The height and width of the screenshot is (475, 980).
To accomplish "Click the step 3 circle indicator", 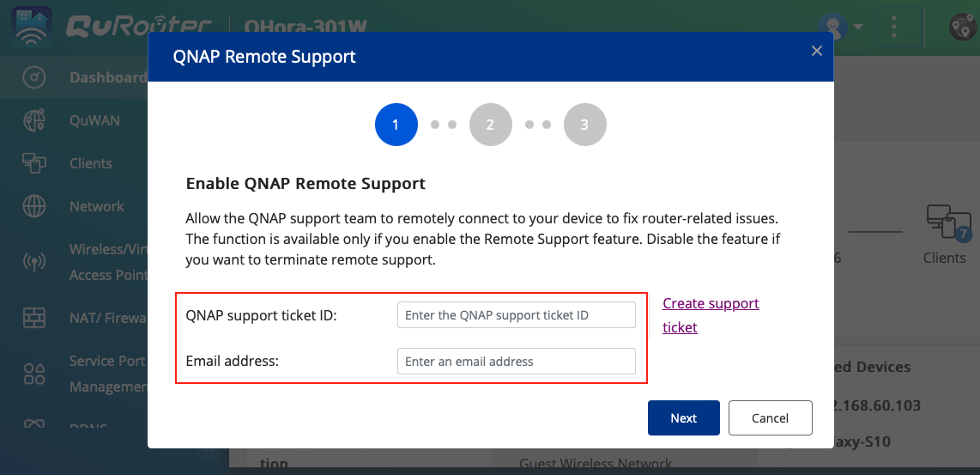I will pos(584,125).
